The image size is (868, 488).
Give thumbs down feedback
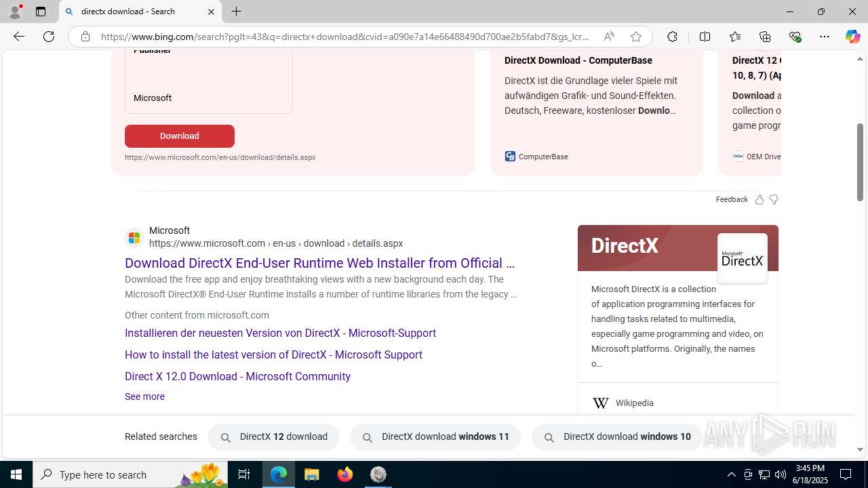point(774,199)
